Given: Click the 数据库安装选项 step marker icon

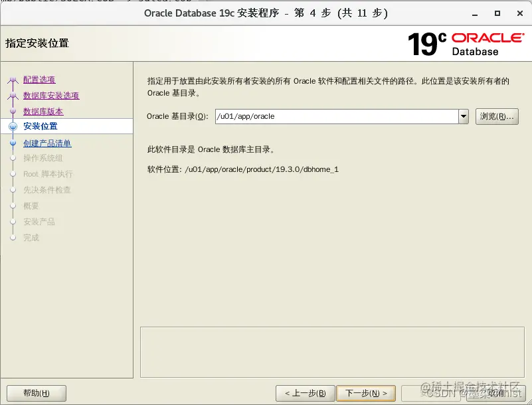Looking at the screenshot, I should click(13, 96).
